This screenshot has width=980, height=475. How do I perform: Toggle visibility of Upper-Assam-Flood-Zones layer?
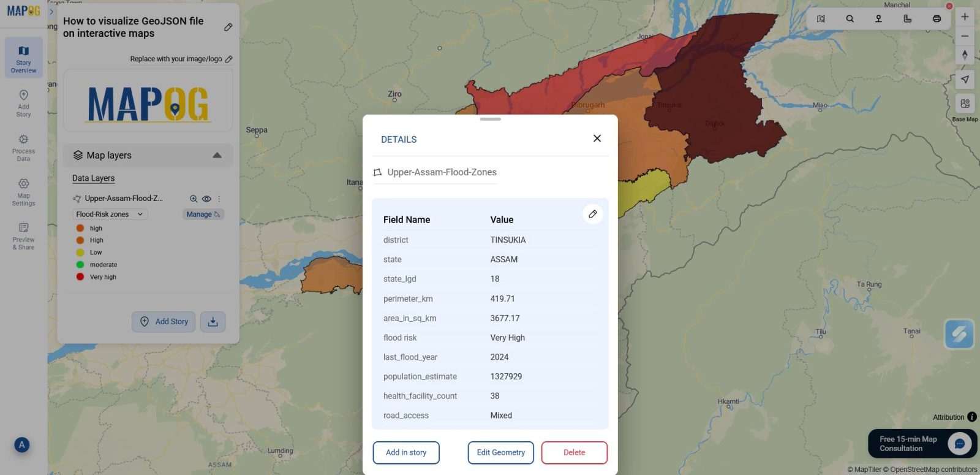[x=206, y=199]
